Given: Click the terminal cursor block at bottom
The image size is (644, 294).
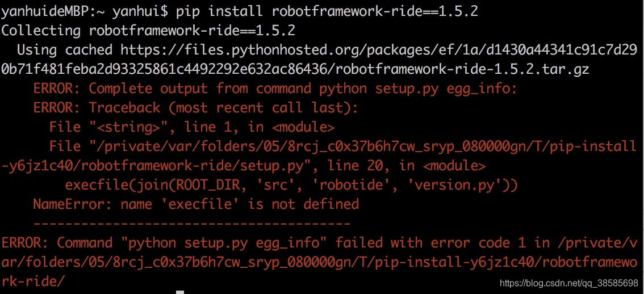Looking at the screenshot, I should (180, 292).
